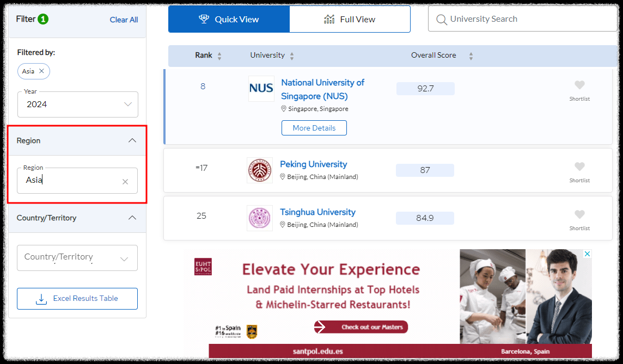The height and width of the screenshot is (364, 623).
Task: Shortlist Tsinghua University heart icon
Action: (x=579, y=214)
